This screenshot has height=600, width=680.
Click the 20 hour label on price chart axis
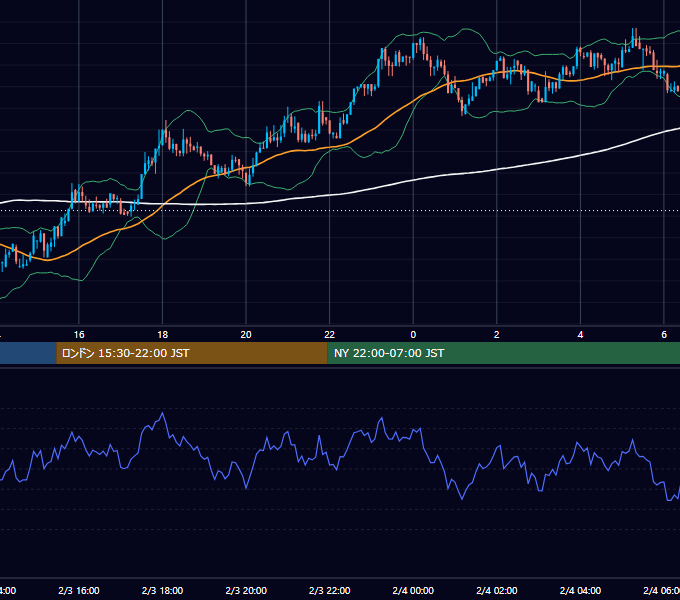(246, 335)
